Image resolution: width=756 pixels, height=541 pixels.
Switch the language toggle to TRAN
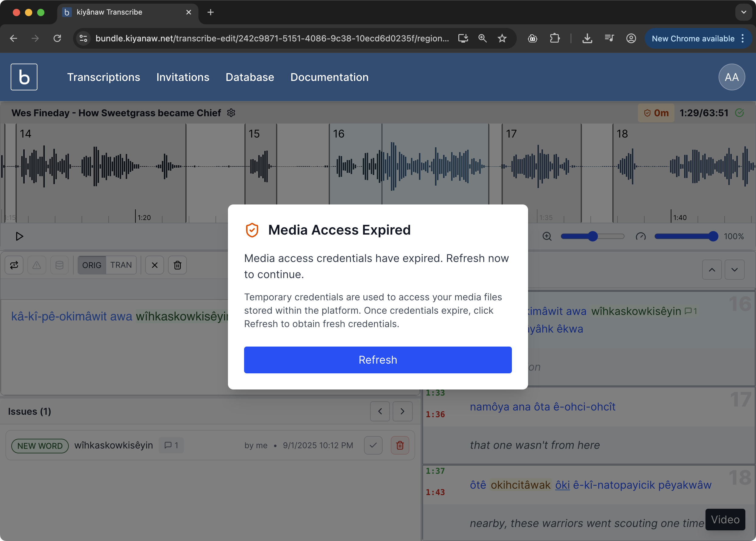[121, 265]
